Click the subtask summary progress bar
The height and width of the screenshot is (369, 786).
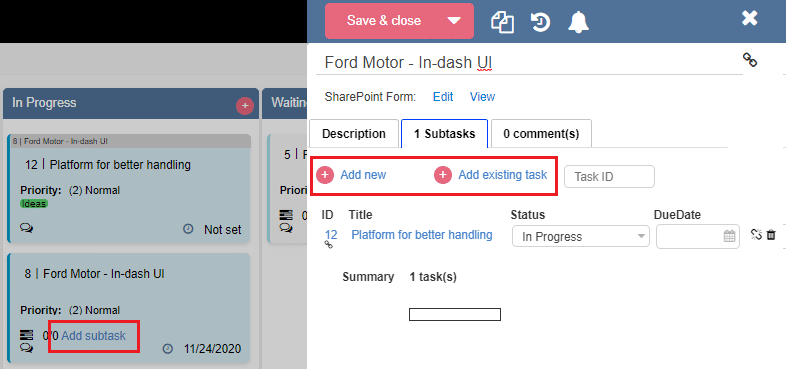[x=455, y=314]
